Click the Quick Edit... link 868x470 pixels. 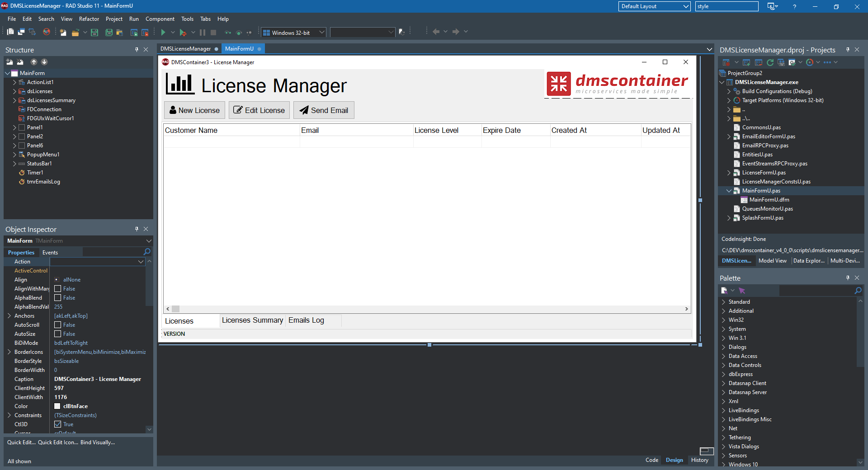click(x=21, y=442)
